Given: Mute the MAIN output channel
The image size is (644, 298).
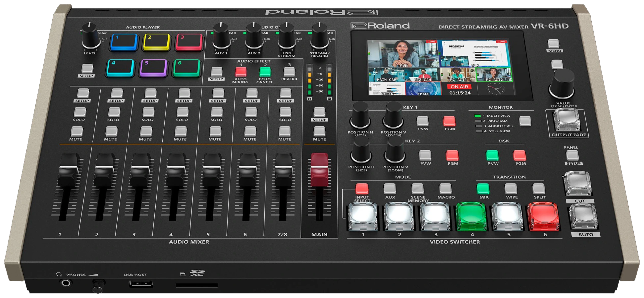Looking at the screenshot, I should 319,132.
